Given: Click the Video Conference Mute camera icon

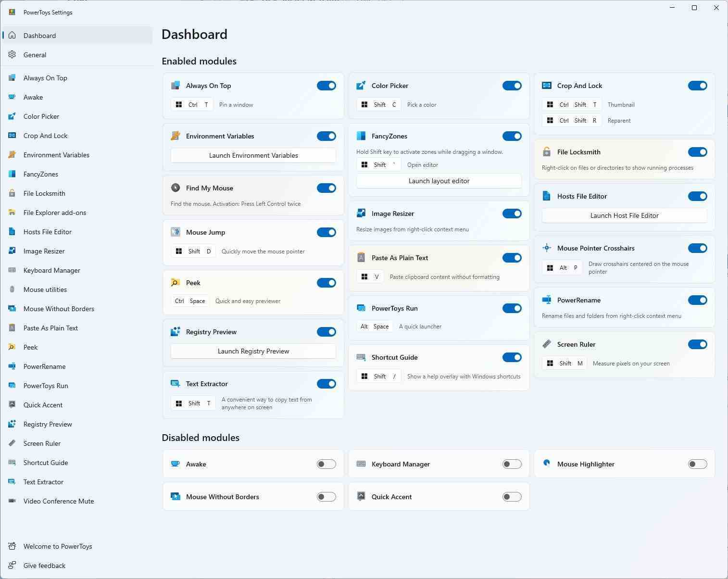Looking at the screenshot, I should pyautogui.click(x=12, y=501).
